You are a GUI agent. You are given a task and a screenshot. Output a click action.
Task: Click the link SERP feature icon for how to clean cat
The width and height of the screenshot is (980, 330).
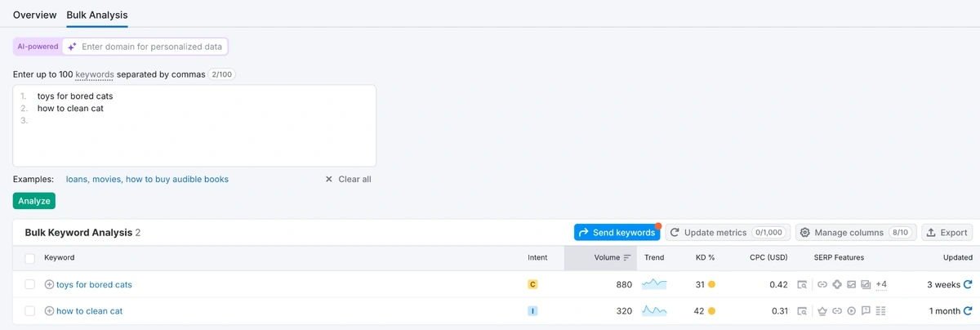click(x=837, y=310)
